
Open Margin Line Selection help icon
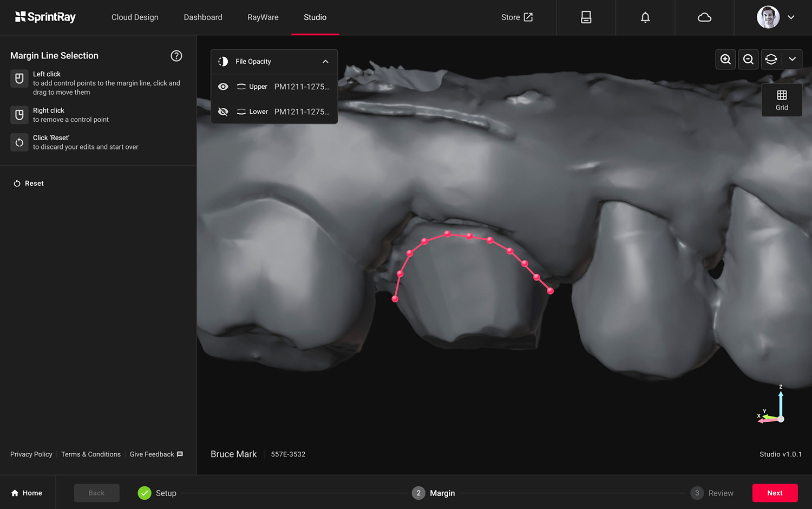pyautogui.click(x=176, y=56)
